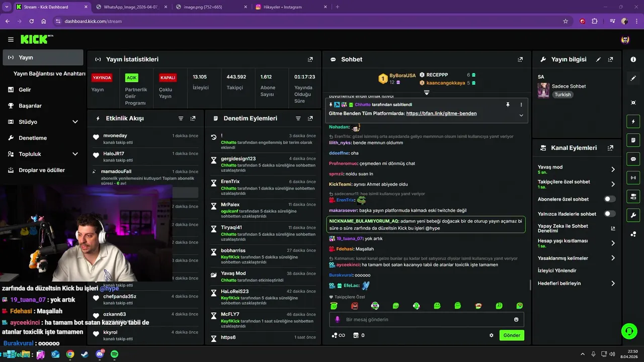Enable Abonelere özel sohbet switch
The width and height of the screenshot is (644, 362).
pyautogui.click(x=609, y=199)
